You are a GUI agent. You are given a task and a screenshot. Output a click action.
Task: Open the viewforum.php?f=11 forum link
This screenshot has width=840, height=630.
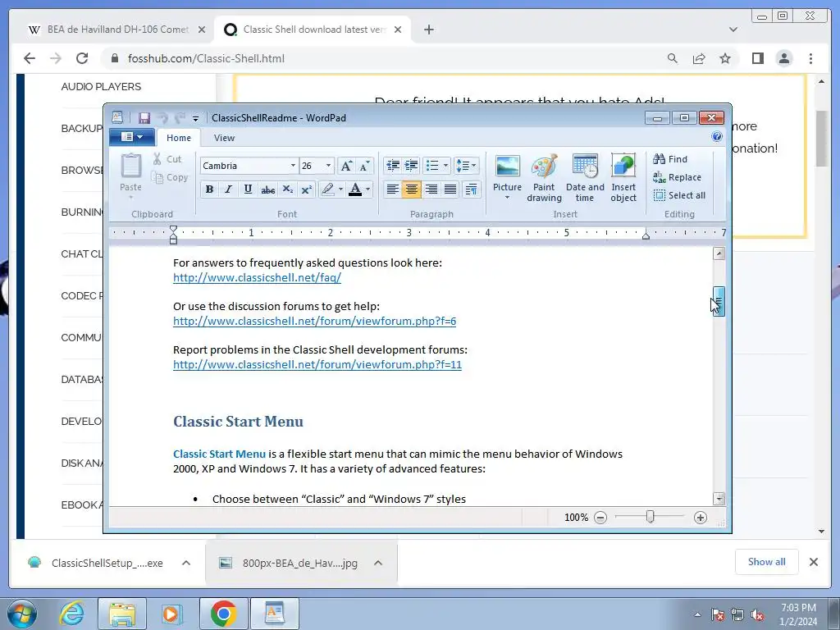click(317, 364)
